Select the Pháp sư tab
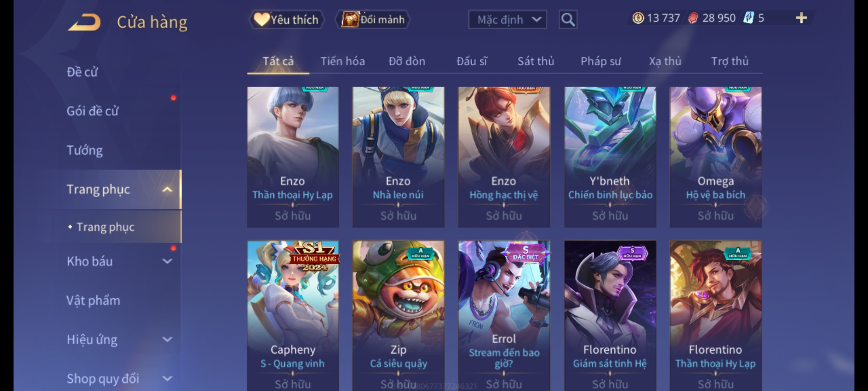The height and width of the screenshot is (391, 868). point(601,61)
